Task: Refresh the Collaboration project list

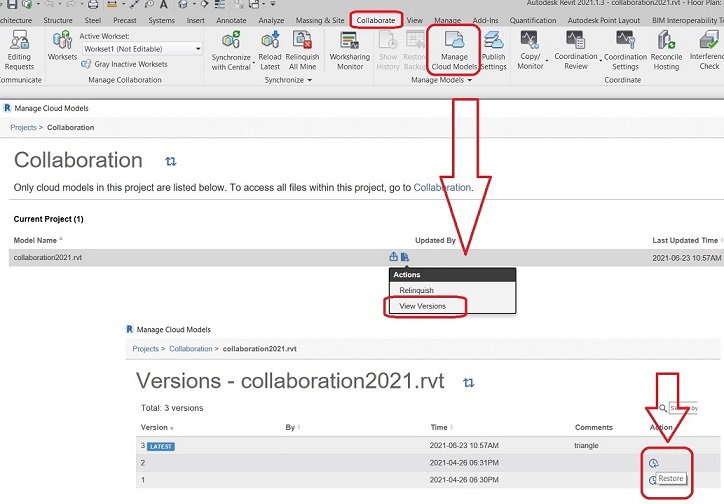Action: (x=171, y=161)
